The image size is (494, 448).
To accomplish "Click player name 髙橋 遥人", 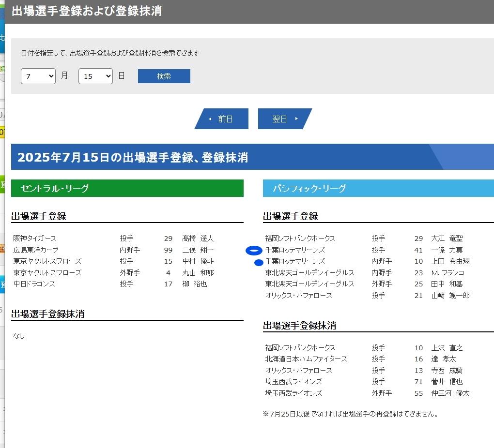I will coord(198,239).
